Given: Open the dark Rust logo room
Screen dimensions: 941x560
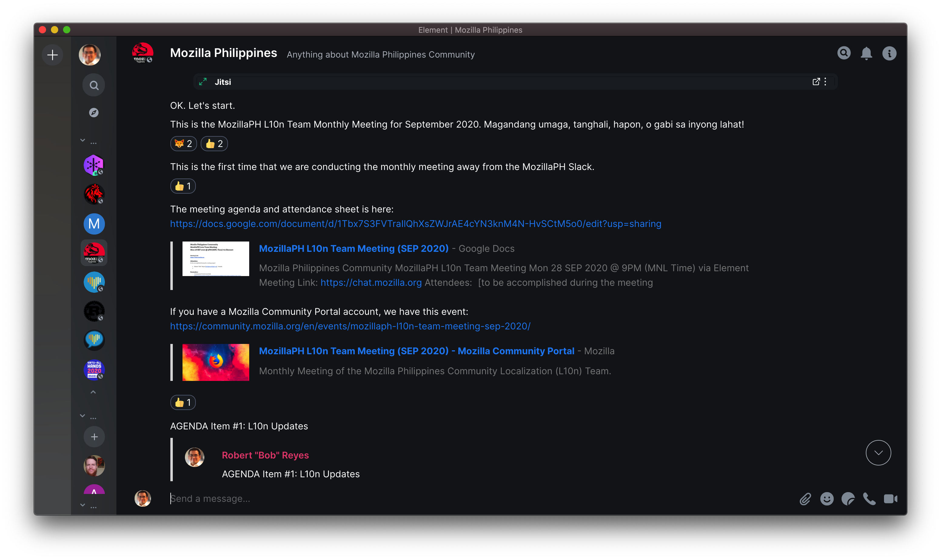Looking at the screenshot, I should tap(94, 311).
